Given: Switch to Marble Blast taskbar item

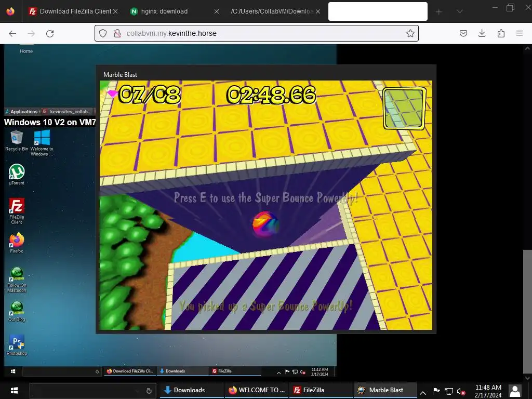Looking at the screenshot, I should coord(385,390).
